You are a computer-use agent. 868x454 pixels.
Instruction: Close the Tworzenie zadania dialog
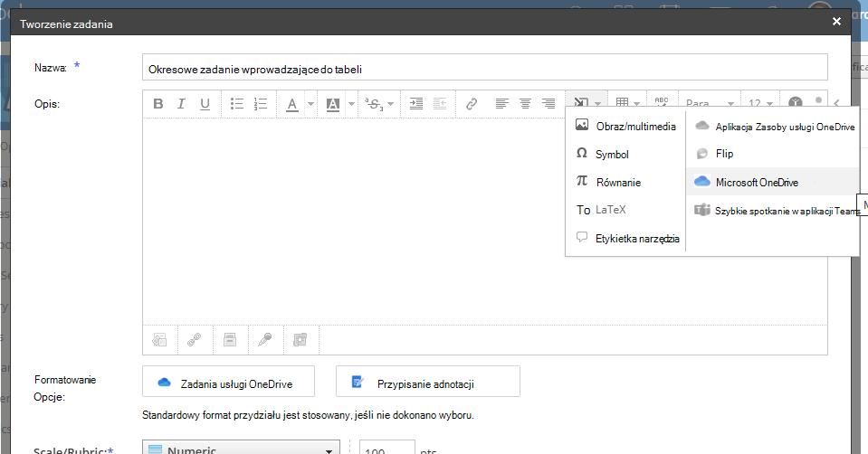click(836, 22)
